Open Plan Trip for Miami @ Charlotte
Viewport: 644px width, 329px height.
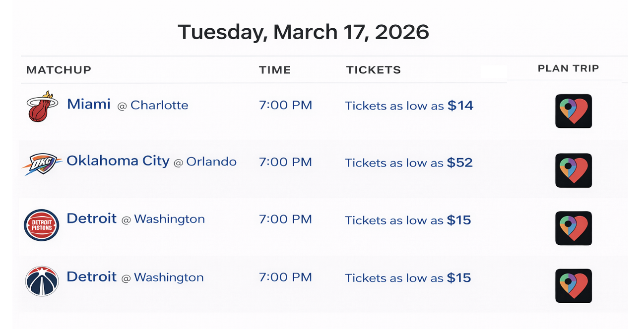[x=573, y=111]
